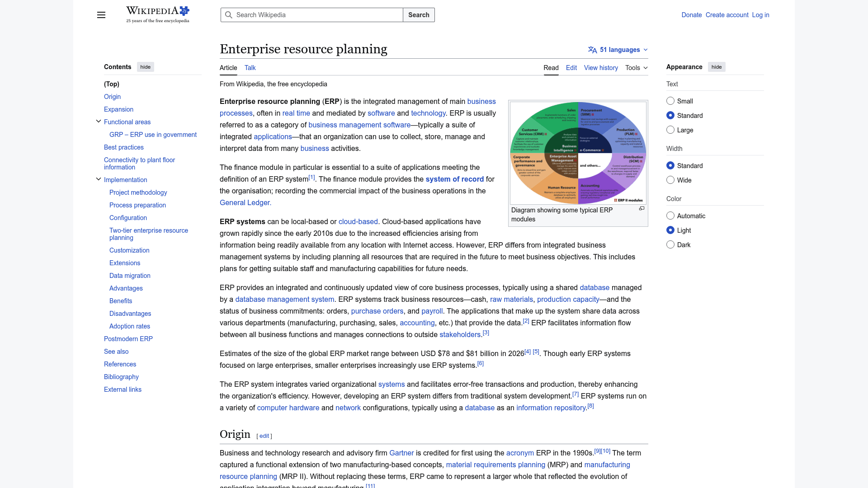Go to Project methodology in Contents
Image resolution: width=868 pixels, height=488 pixels.
click(138, 192)
